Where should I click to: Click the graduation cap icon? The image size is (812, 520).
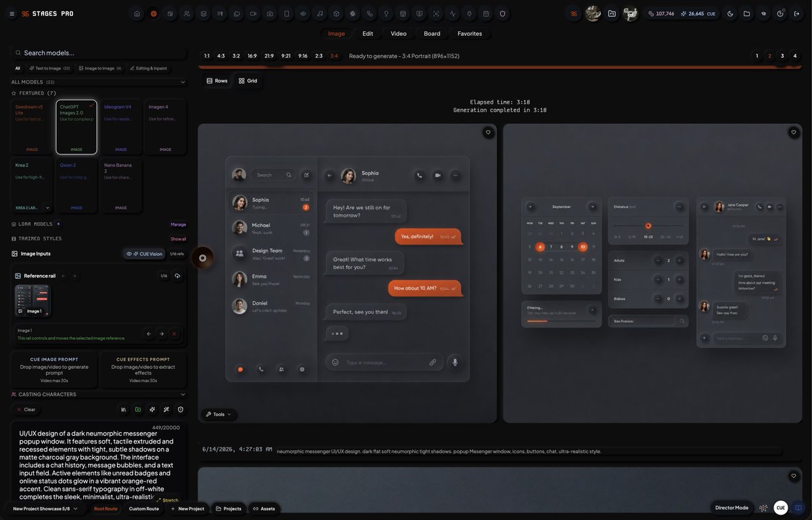[763, 14]
